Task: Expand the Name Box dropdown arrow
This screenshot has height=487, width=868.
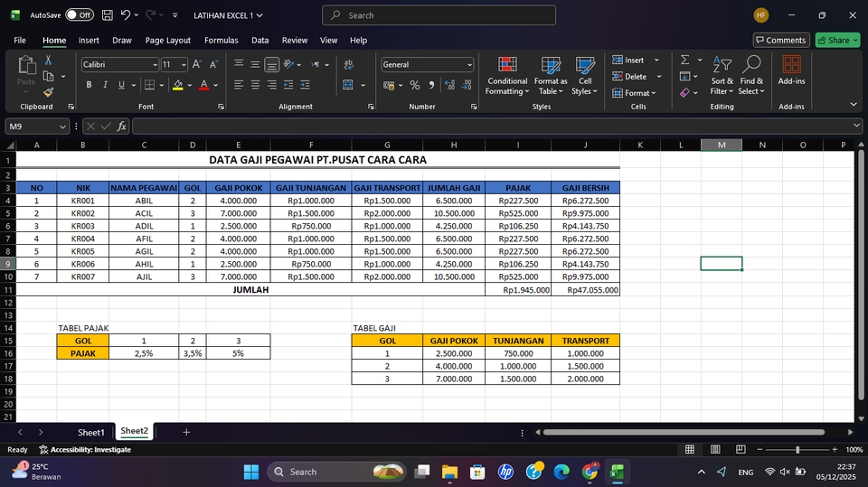Action: (62, 126)
